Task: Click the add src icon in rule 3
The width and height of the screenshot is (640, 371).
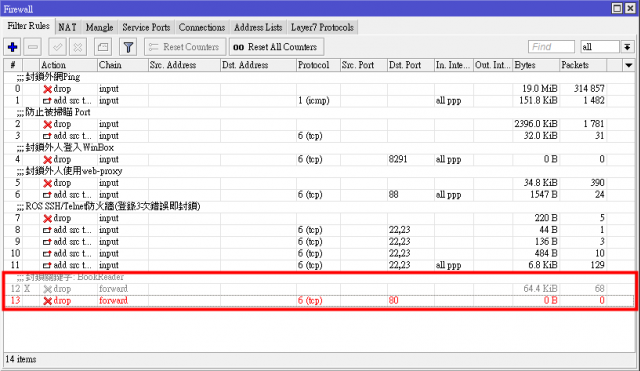Action: pyautogui.click(x=47, y=136)
